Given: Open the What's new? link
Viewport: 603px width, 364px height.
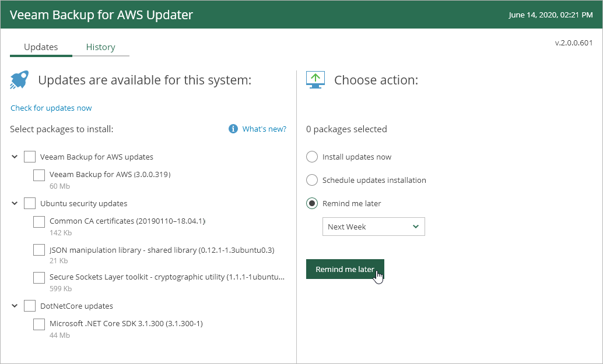Looking at the screenshot, I should tap(264, 129).
